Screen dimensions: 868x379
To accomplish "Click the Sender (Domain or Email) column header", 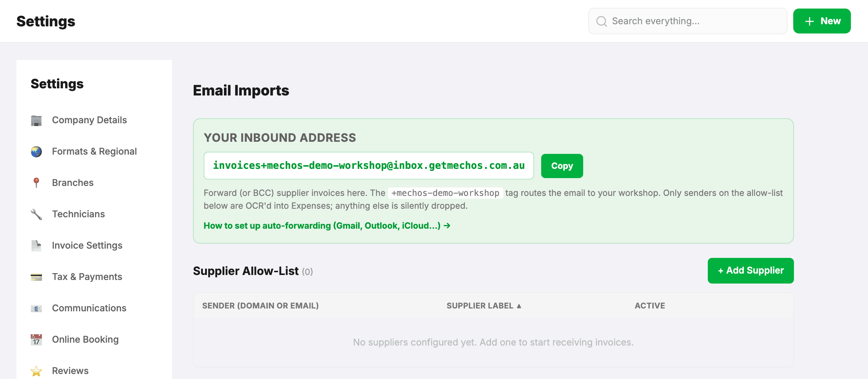I will click(x=260, y=306).
